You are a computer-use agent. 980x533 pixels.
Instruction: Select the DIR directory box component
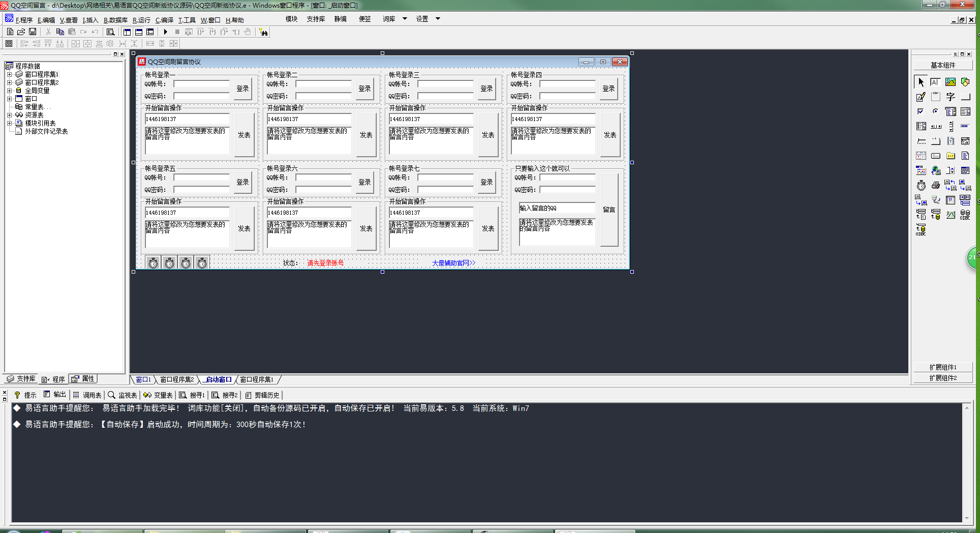951,156
